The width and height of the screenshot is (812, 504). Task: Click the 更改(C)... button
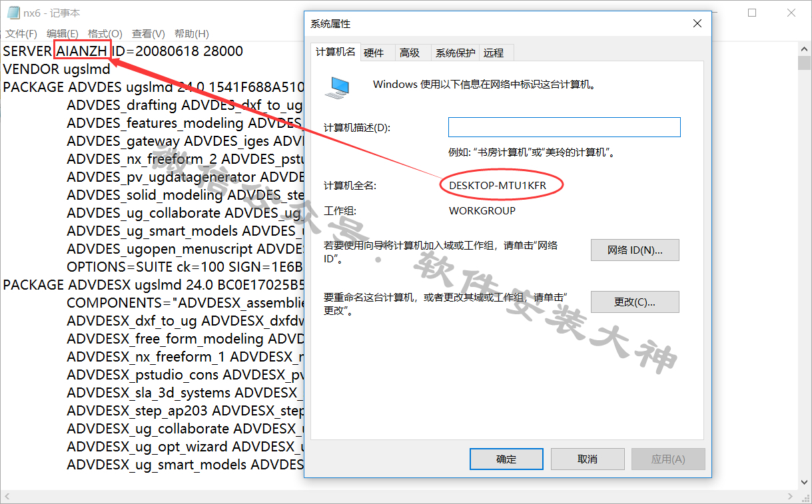[635, 302]
